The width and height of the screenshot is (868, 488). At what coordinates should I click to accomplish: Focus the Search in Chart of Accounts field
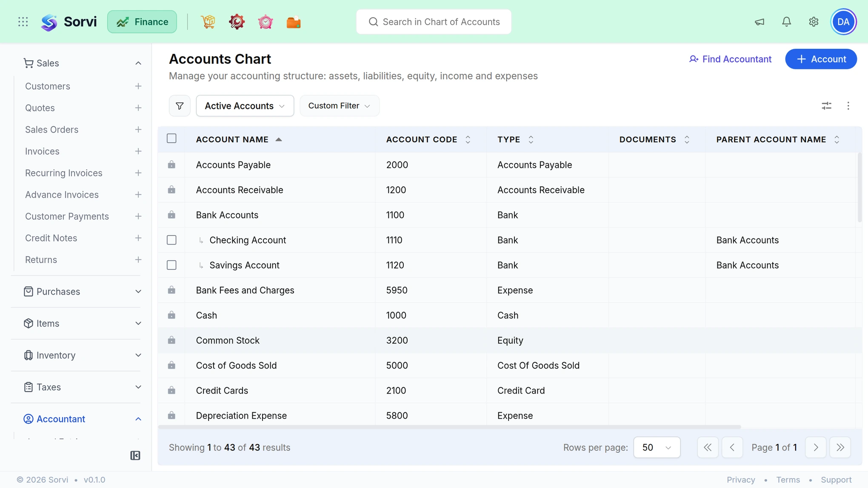point(434,22)
